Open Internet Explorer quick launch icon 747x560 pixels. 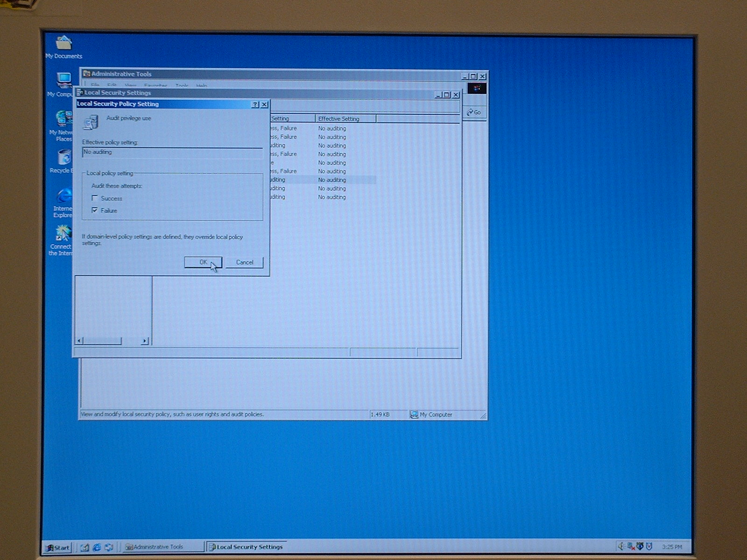[x=97, y=547]
